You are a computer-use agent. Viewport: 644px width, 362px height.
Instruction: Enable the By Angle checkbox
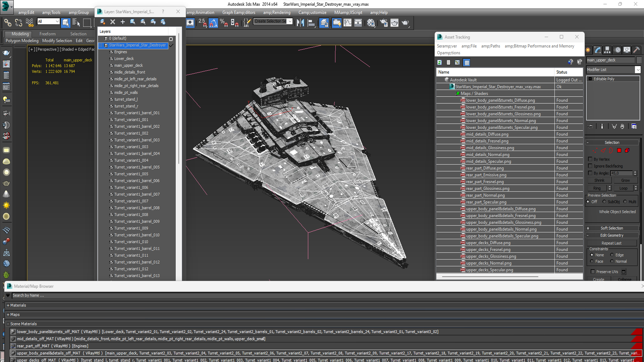click(590, 173)
